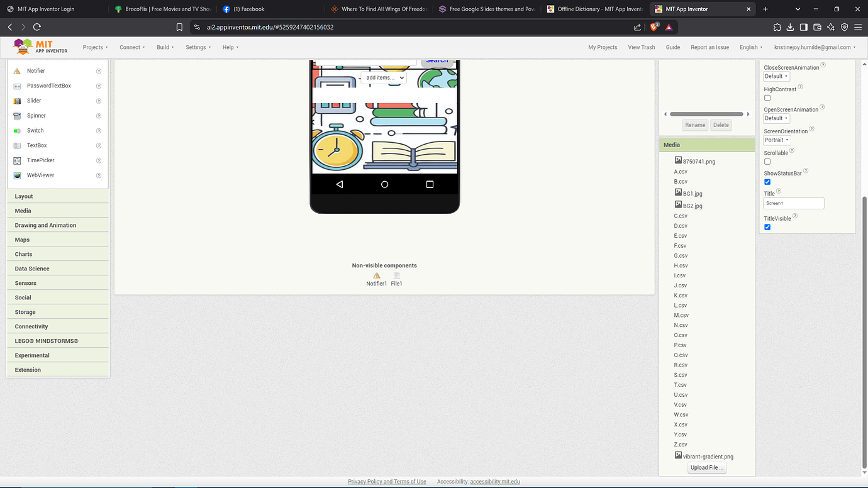Open the Build menu
This screenshot has width=868, height=488.
(x=165, y=47)
